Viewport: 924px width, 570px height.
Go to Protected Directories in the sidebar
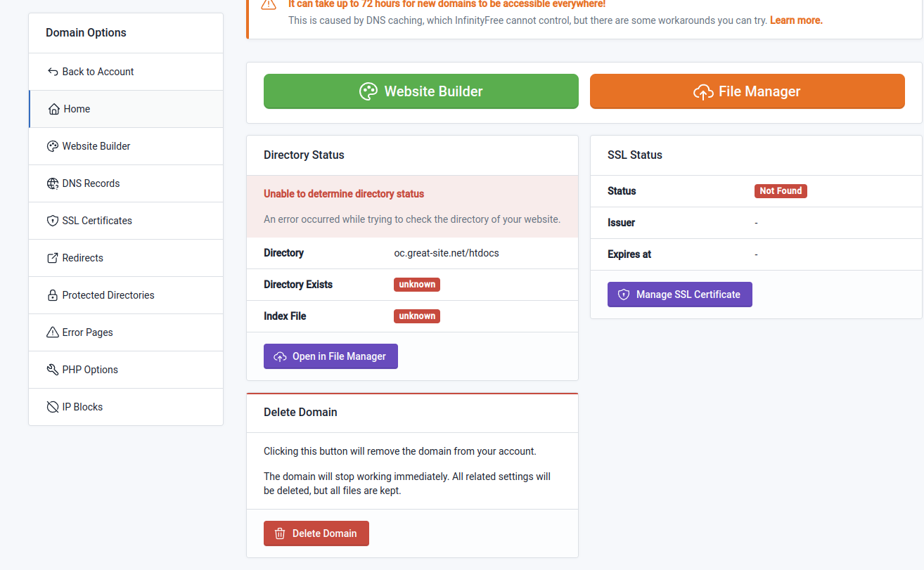108,295
